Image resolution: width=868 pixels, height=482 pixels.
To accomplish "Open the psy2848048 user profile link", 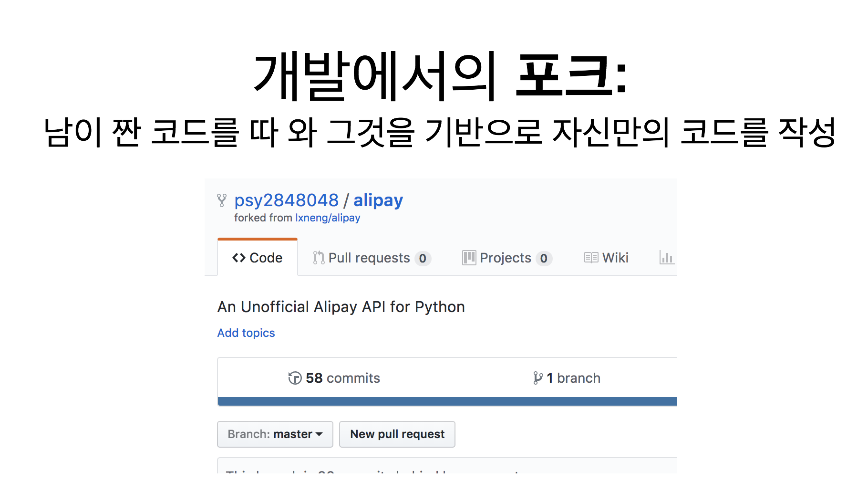I will coord(286,200).
